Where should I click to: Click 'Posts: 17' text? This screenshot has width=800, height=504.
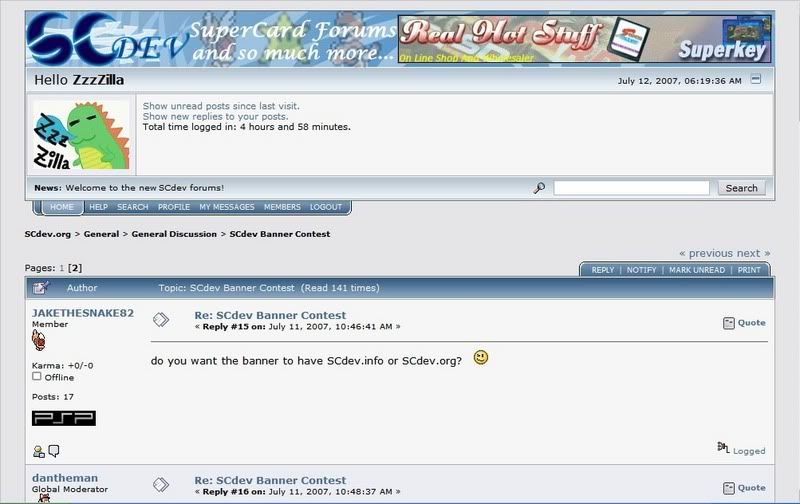[x=53, y=397]
